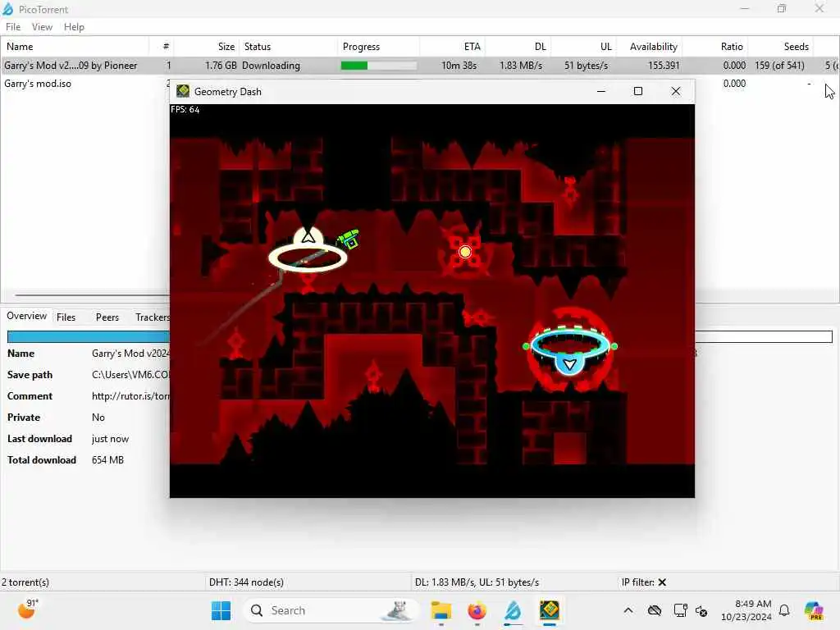This screenshot has width=840, height=630.
Task: Click the taskbar Search box
Action: (331, 610)
